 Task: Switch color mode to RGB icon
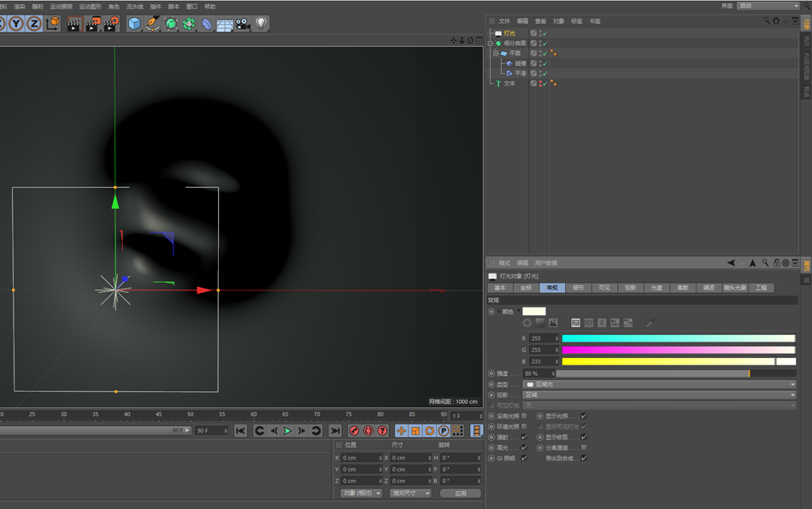pos(575,323)
